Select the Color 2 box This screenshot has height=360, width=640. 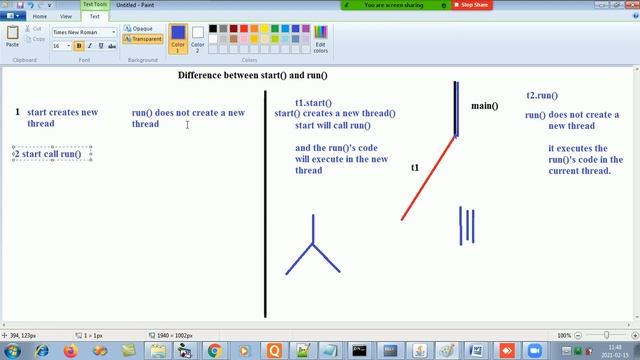[198, 39]
